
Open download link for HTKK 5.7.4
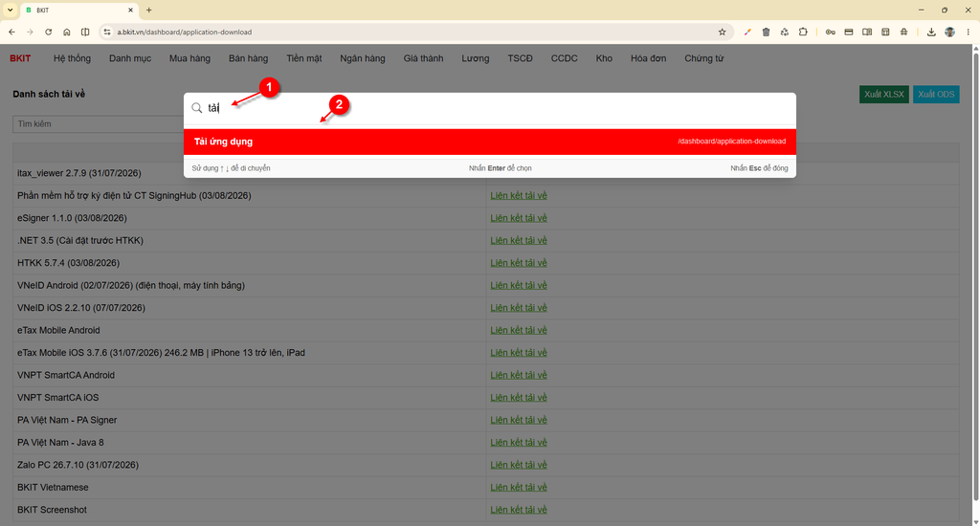point(518,263)
